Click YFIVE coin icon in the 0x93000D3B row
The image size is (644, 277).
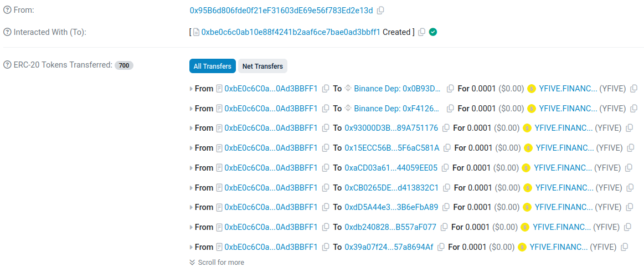(x=528, y=128)
